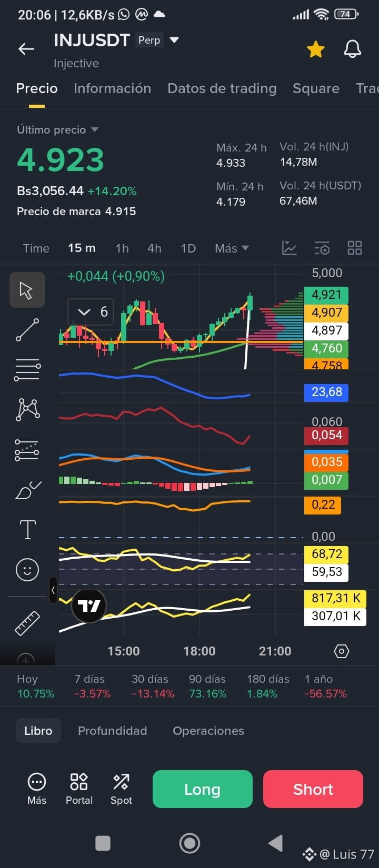
Task: Select the cursor pointer tool
Action: [x=27, y=290]
